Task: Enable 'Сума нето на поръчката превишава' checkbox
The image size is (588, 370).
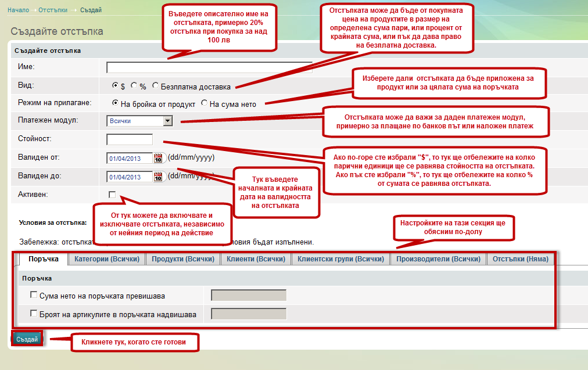Action: [34, 295]
